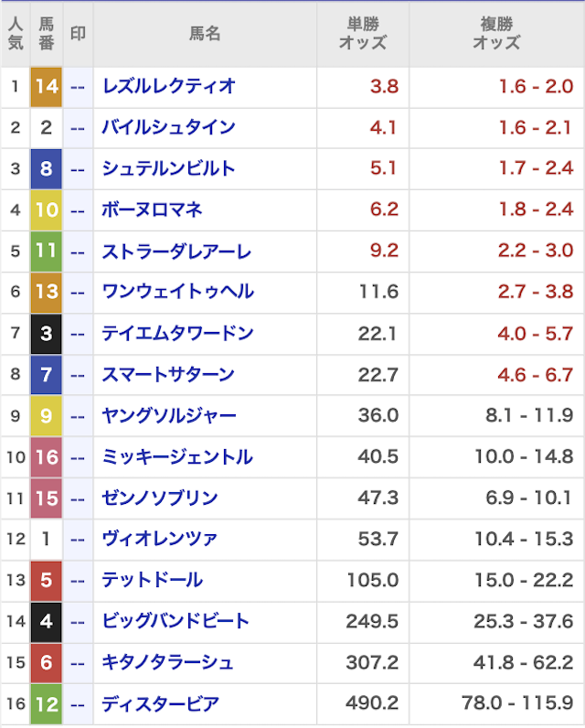
Task: Click the 馬名 column header
Action: [205, 34]
